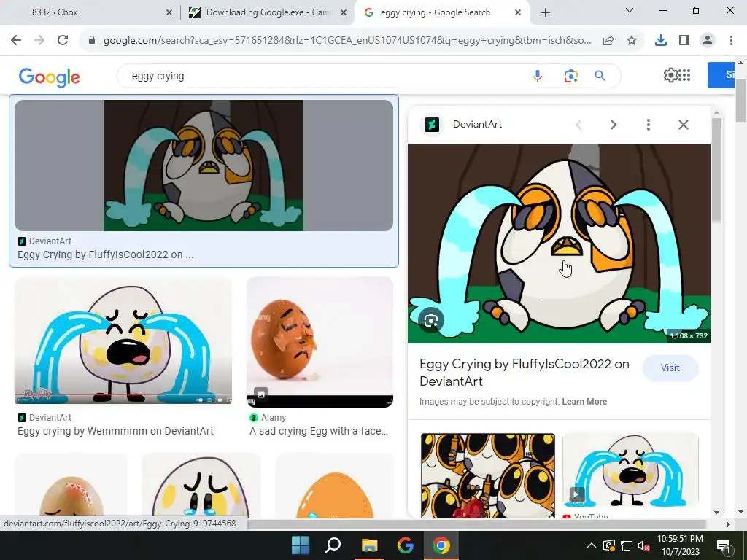Go to Google home via logo
Viewport: 747px width, 560px height.
(50, 77)
